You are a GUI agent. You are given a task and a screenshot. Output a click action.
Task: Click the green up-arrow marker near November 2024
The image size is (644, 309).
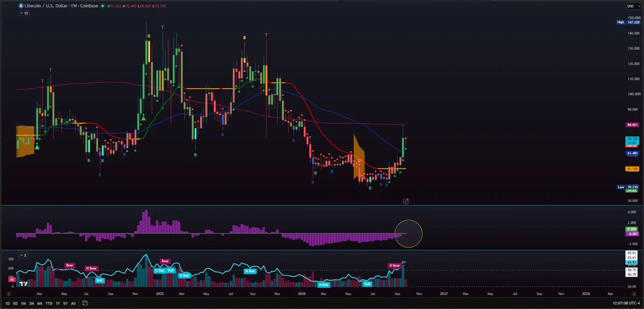coord(144,118)
